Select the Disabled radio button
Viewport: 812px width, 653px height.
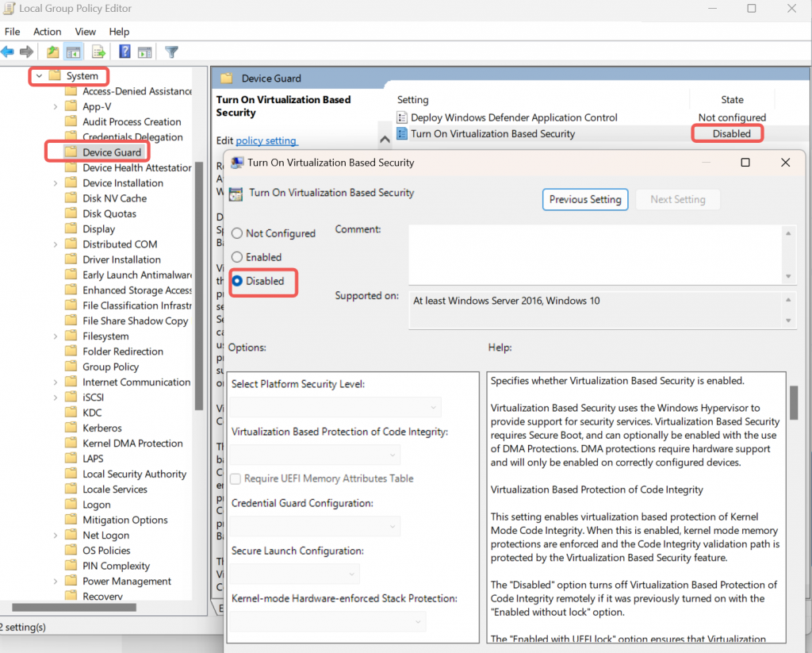tap(236, 281)
